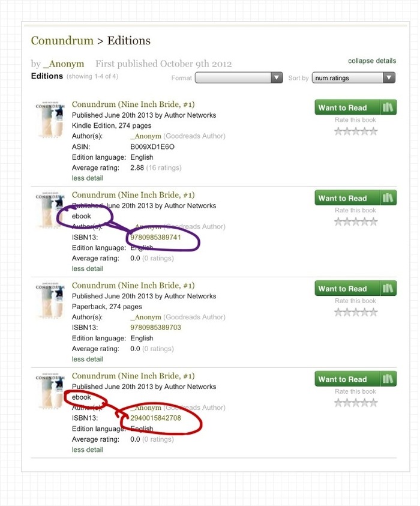Open shelf picker icon for ISBN 2940015842708 edition
This screenshot has width=420, height=506.
pos(389,379)
